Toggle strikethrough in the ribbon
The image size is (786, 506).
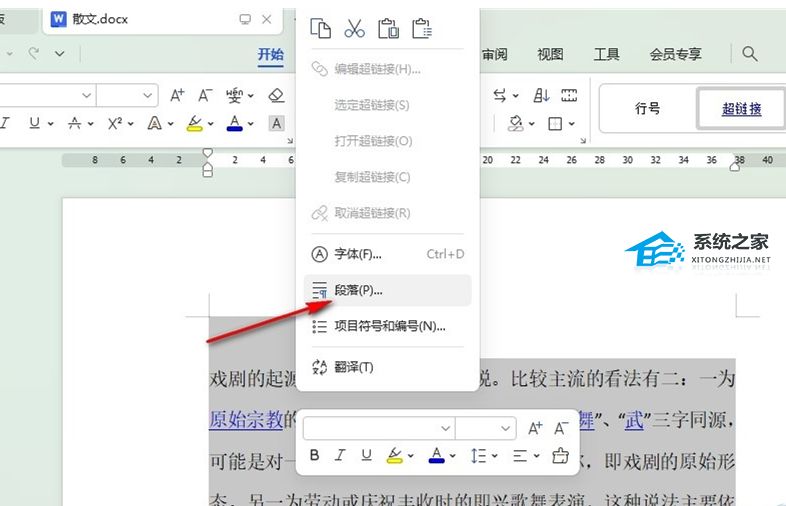pos(75,123)
